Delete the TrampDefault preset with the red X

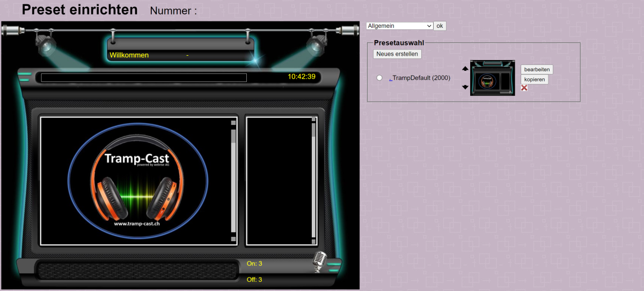(524, 88)
